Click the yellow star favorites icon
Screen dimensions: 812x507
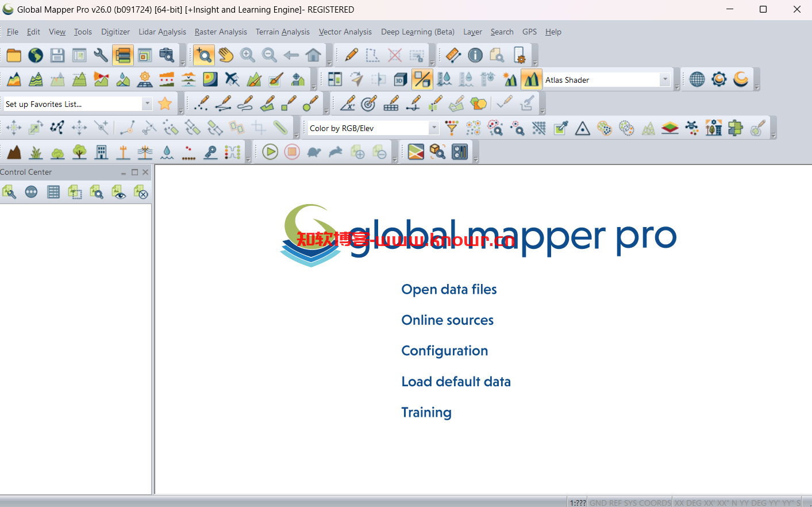coord(165,103)
